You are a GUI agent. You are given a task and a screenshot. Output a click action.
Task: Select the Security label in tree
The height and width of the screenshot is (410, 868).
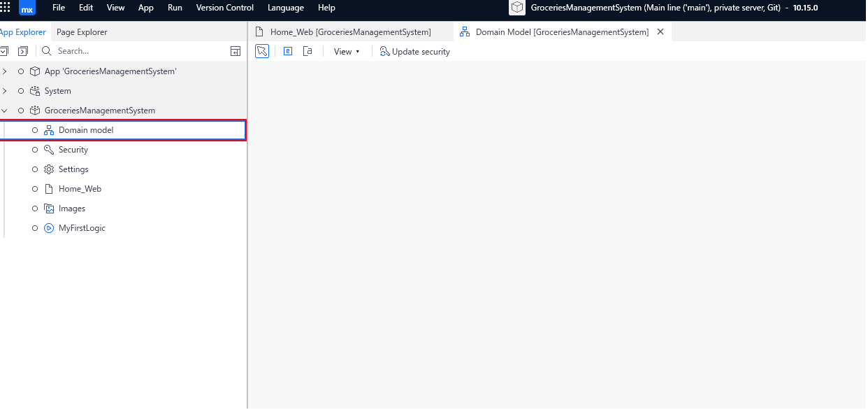click(x=73, y=150)
